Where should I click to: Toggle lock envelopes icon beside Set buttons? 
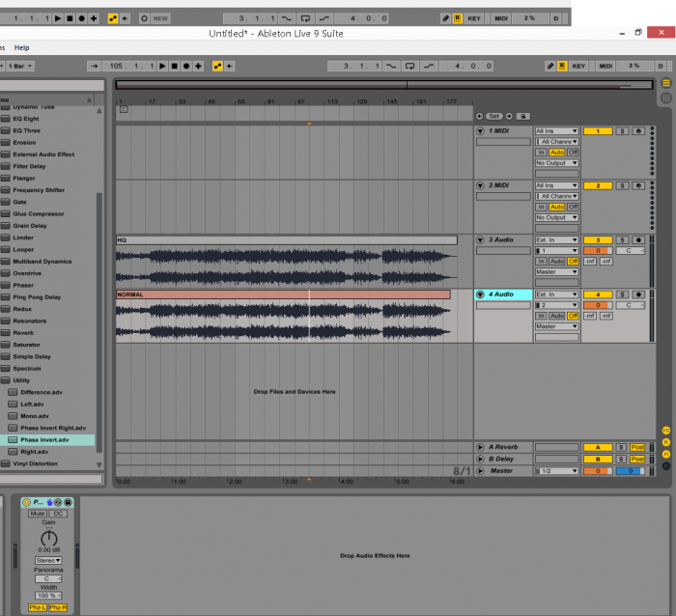(523, 116)
